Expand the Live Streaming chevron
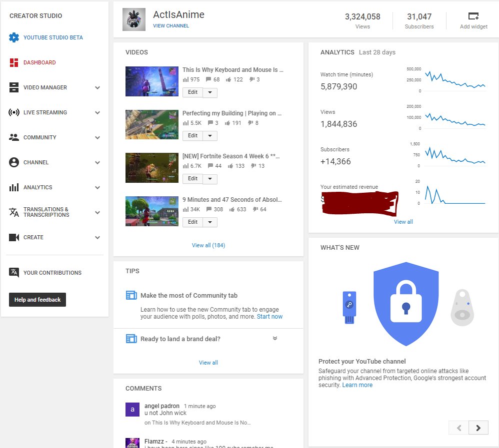 pos(97,112)
